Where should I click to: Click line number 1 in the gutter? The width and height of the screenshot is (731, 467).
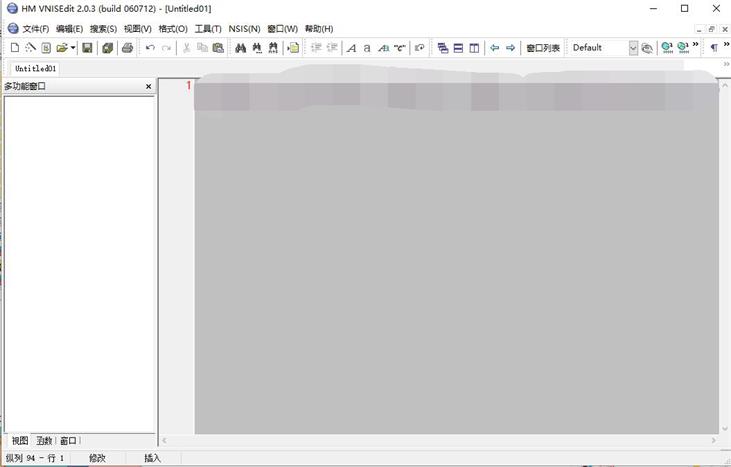coord(189,85)
